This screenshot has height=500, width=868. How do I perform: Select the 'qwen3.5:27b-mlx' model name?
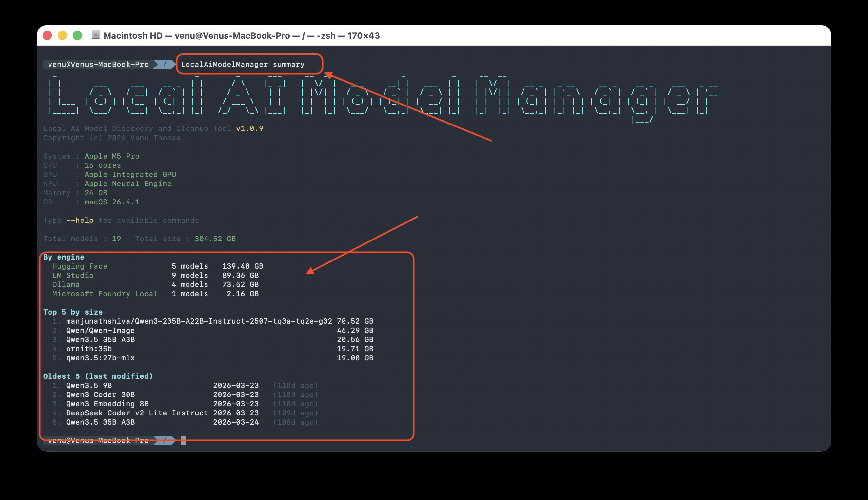[x=100, y=358]
